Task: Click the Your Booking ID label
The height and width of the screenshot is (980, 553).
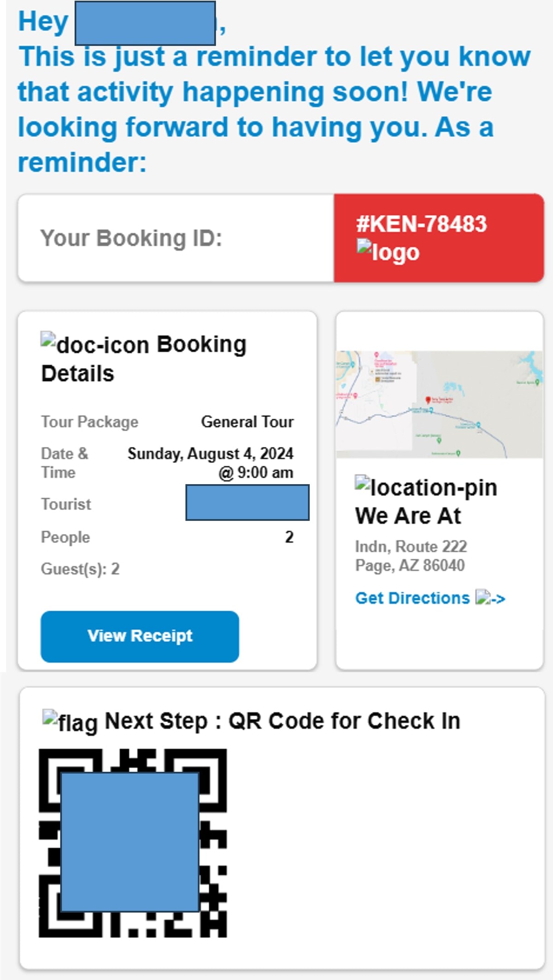Action: click(131, 238)
